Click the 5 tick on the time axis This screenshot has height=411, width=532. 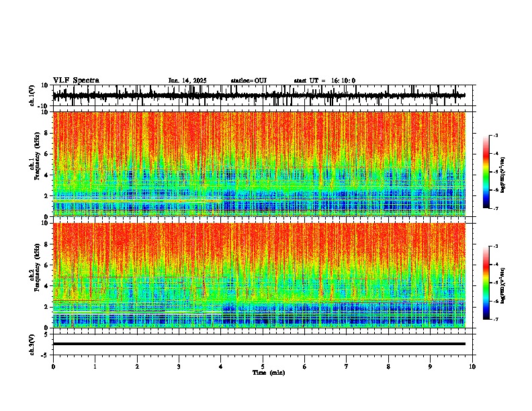[x=263, y=367]
